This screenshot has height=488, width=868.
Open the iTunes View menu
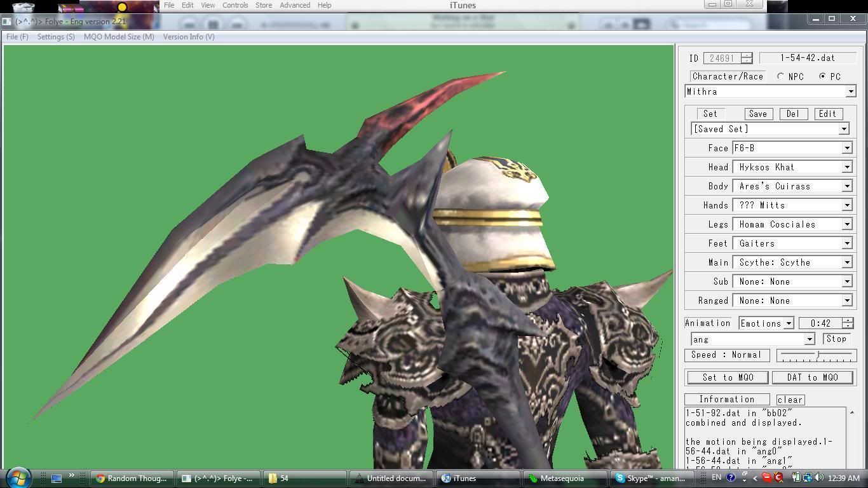coord(208,5)
